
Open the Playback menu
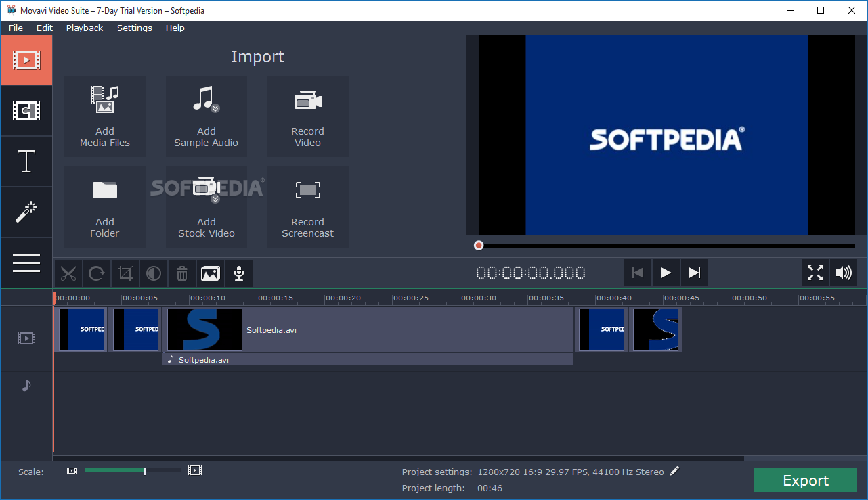coord(85,28)
